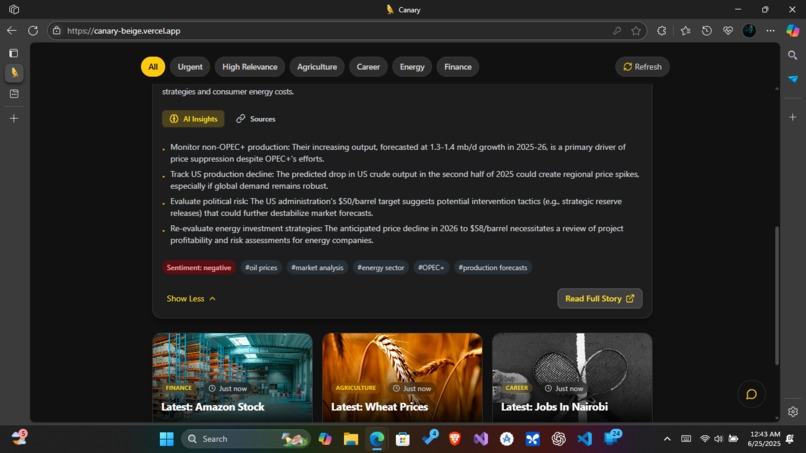Filter news by Finance

coord(457,67)
